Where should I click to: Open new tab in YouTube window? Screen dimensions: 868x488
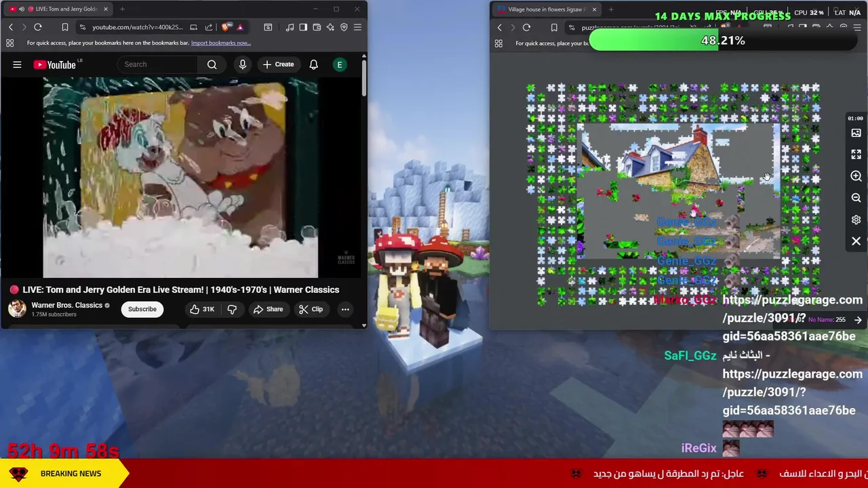122,9
